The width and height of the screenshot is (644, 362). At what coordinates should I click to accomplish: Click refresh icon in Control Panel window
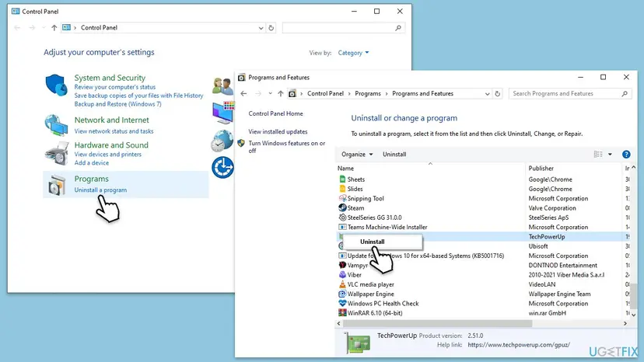[271, 28]
